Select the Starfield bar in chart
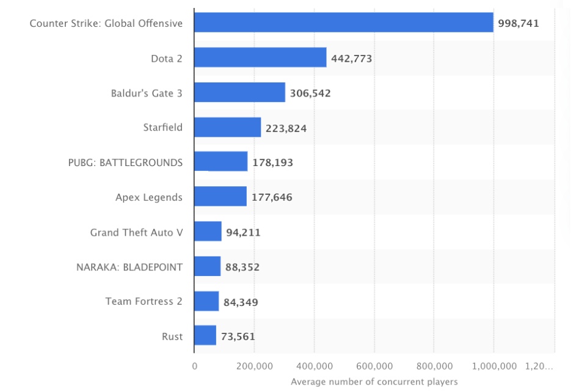This screenshot has height=392, width=579. [227, 128]
